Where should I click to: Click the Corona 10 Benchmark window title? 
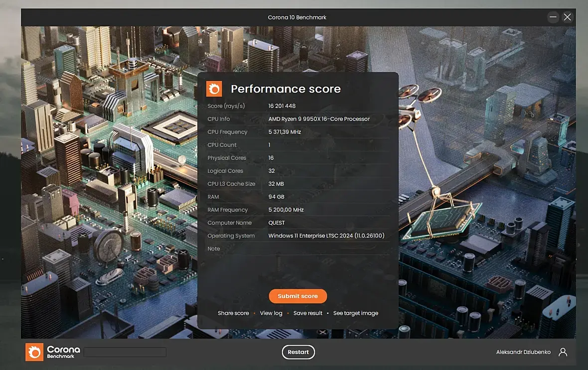tap(297, 17)
